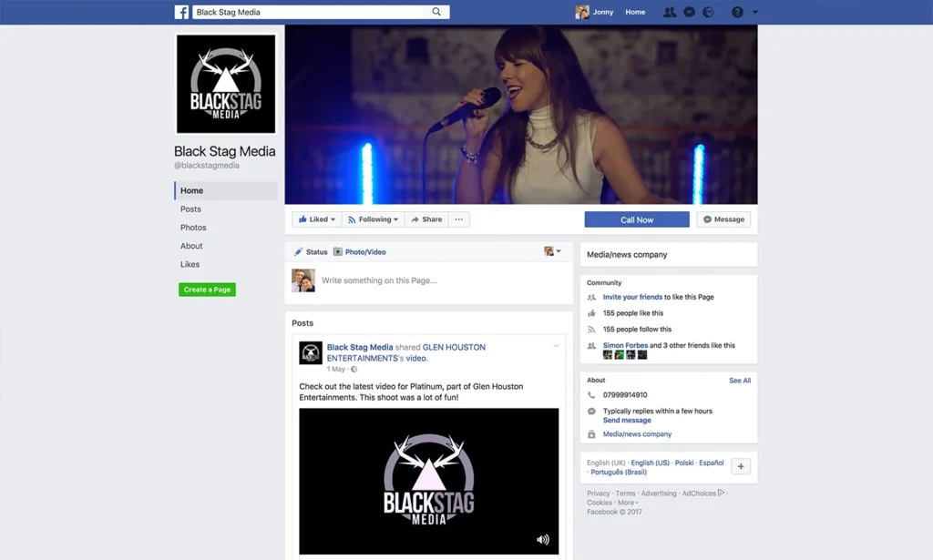
Task: Expand the account menu arrow in top bar
Action: coord(755,12)
